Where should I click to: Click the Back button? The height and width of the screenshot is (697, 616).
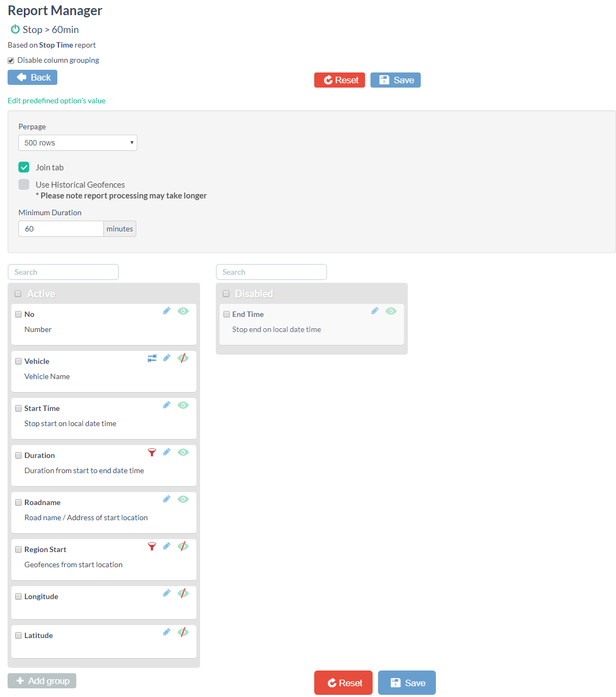point(32,77)
